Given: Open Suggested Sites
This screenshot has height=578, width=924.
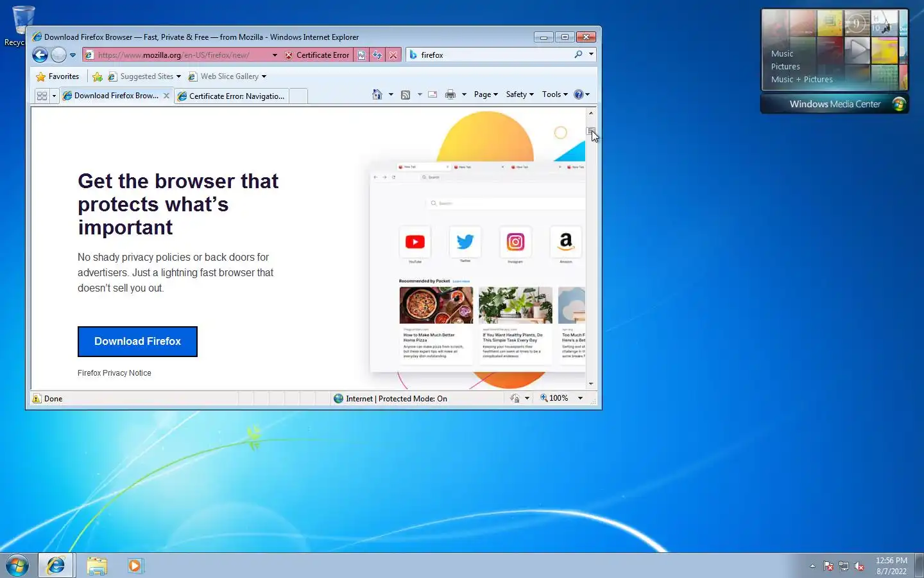Looking at the screenshot, I should pyautogui.click(x=144, y=76).
